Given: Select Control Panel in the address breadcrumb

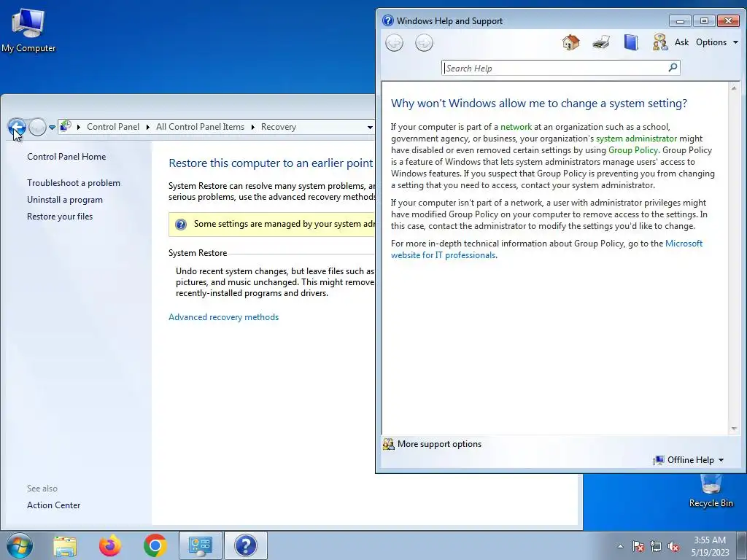Looking at the screenshot, I should tap(113, 127).
